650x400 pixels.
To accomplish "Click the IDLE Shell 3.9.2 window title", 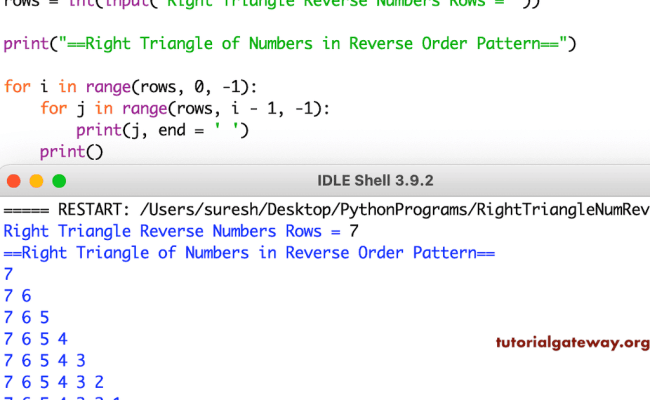I will 375,181.
